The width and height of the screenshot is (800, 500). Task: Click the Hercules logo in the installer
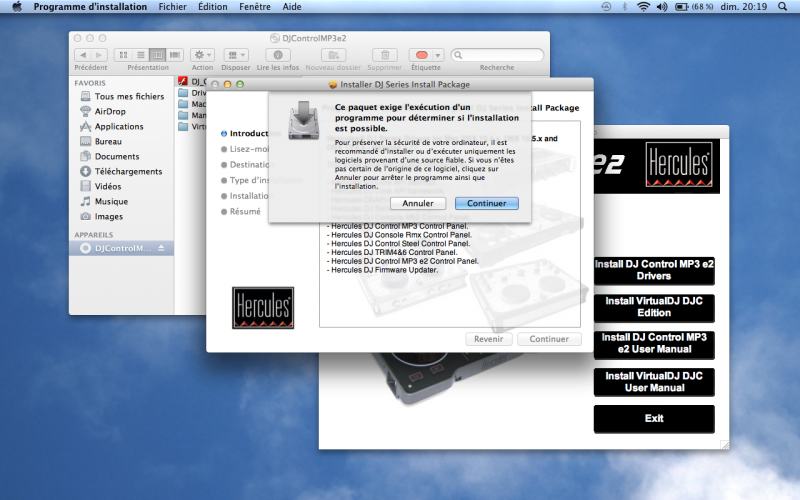[x=263, y=308]
